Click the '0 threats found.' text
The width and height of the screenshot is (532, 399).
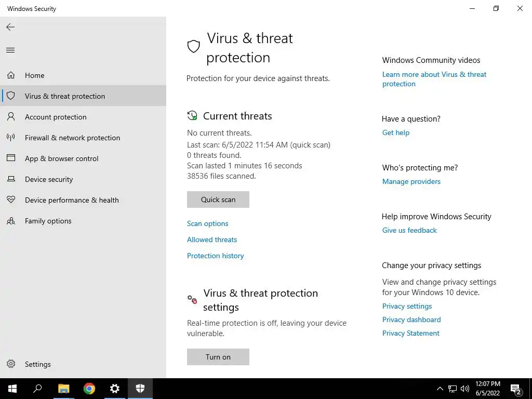214,155
